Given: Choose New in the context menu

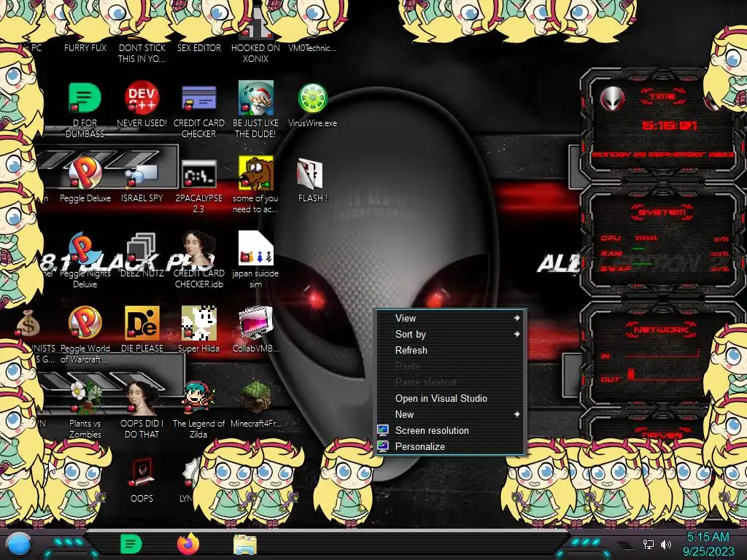Looking at the screenshot, I should (450, 414).
